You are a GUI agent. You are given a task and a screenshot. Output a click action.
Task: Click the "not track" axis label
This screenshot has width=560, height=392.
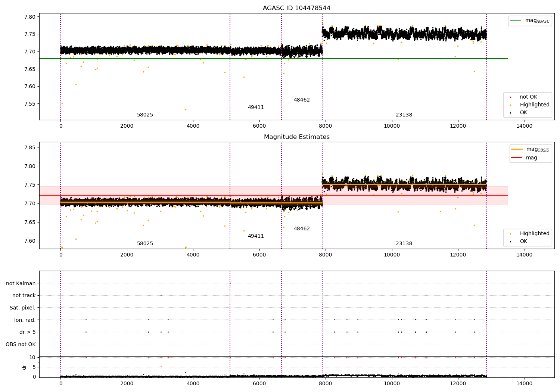click(x=24, y=296)
